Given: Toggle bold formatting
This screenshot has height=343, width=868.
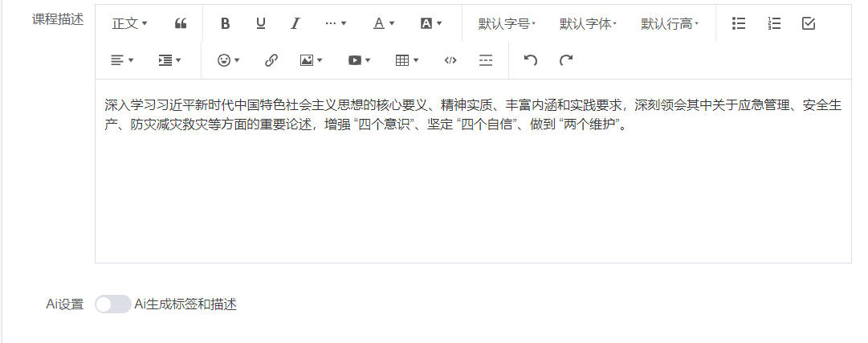Looking at the screenshot, I should (225, 24).
